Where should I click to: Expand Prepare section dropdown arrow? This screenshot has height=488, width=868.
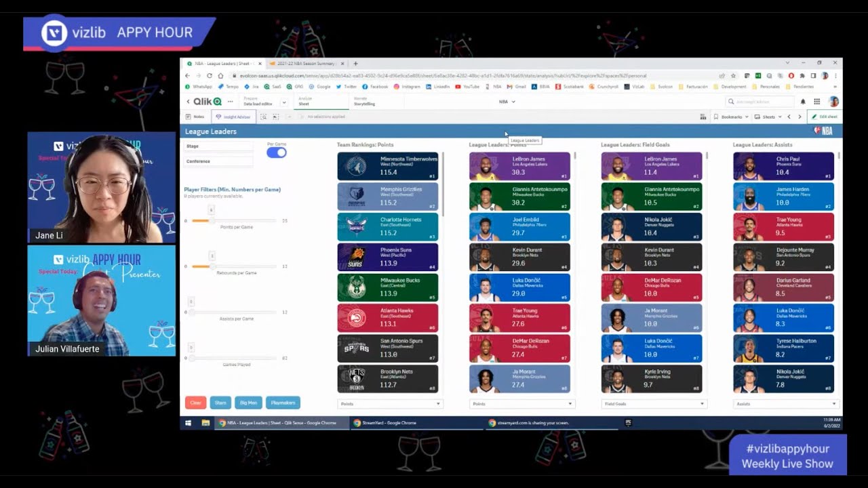pos(284,102)
